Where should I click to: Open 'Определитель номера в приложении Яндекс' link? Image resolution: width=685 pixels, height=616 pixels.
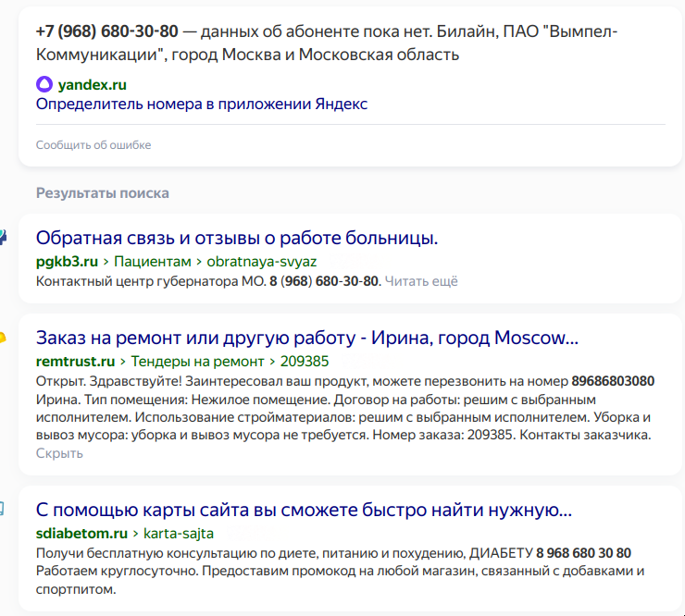pos(202,104)
